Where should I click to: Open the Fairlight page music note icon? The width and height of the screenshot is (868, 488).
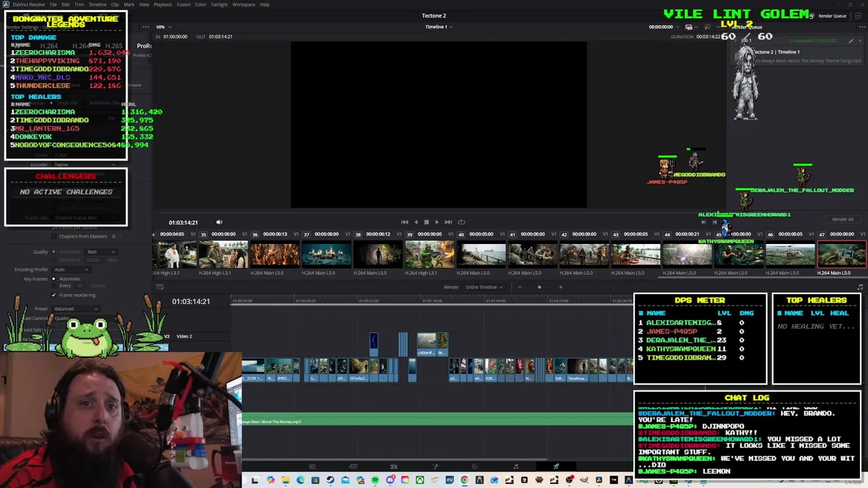515,466
